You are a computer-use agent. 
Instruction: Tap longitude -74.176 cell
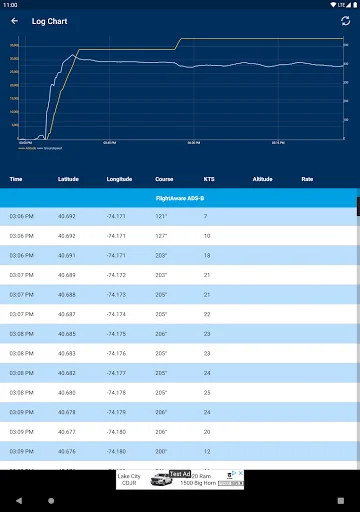(x=116, y=354)
